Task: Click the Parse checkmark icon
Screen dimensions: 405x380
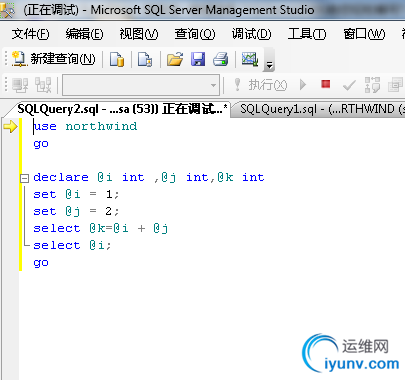Action: click(x=349, y=85)
